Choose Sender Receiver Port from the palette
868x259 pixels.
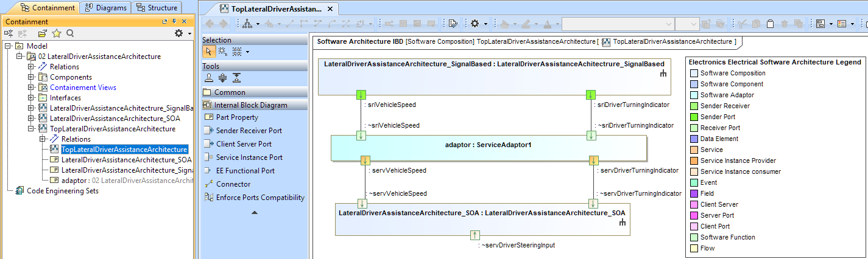pos(249,131)
